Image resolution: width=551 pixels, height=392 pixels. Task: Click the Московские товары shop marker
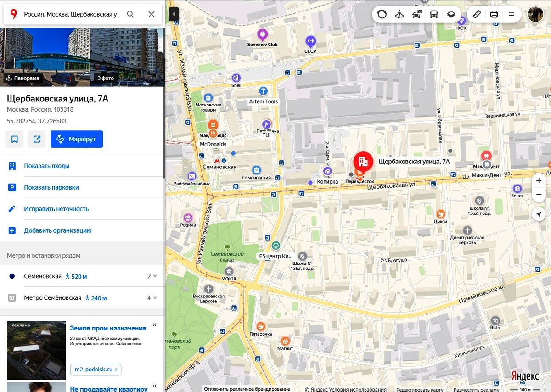[x=208, y=97]
